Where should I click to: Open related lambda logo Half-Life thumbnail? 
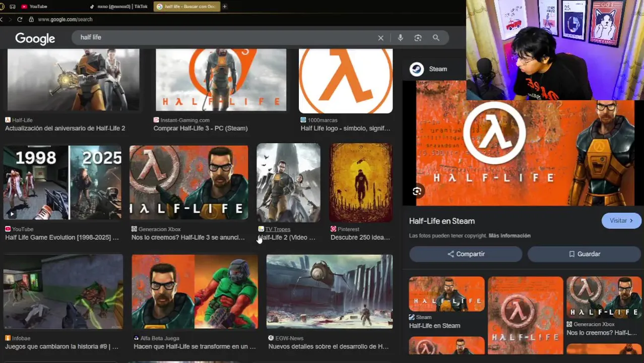pyautogui.click(x=526, y=315)
